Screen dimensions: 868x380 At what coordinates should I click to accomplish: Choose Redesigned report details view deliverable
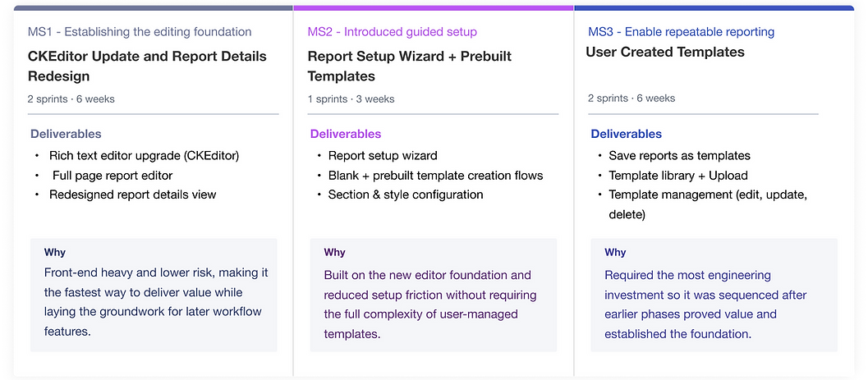coord(133,195)
